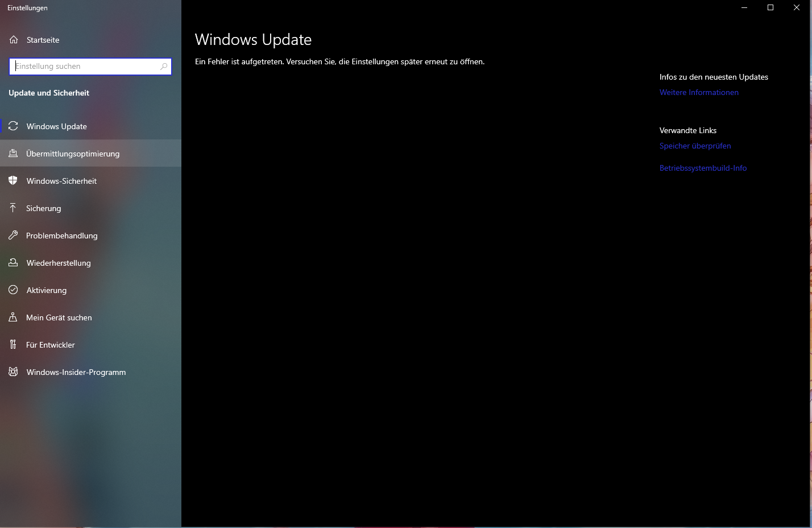
Task: Open Übermittlungsoptimierung settings
Action: click(x=90, y=154)
